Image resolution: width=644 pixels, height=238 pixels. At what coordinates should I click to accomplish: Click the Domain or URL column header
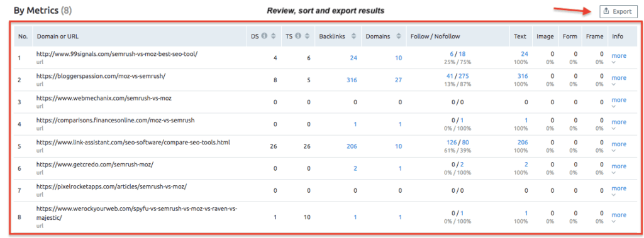[x=57, y=36]
